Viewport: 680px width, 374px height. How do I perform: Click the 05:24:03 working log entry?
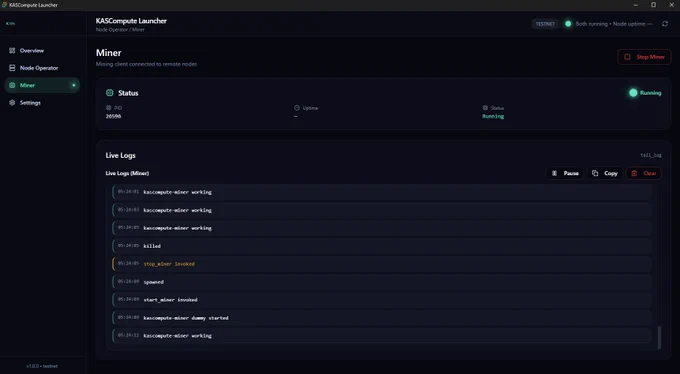pos(382,210)
